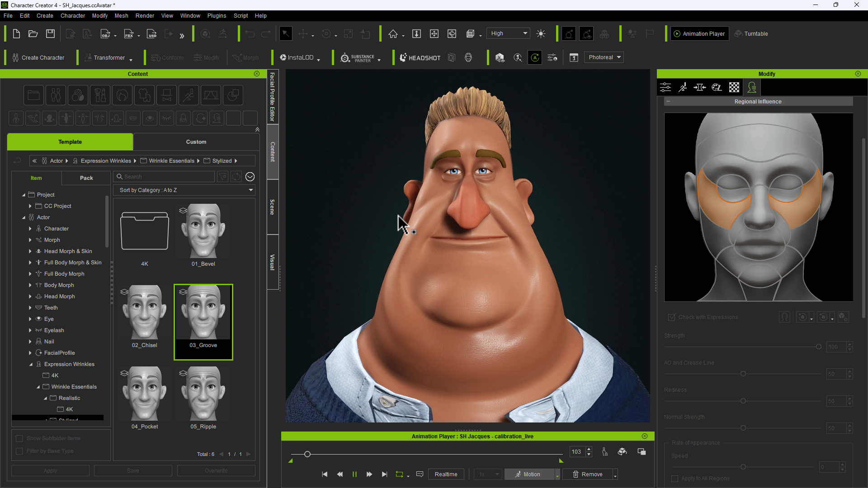Viewport: 868px width, 488px height.
Task: Pause the animation playback
Action: coord(354,474)
